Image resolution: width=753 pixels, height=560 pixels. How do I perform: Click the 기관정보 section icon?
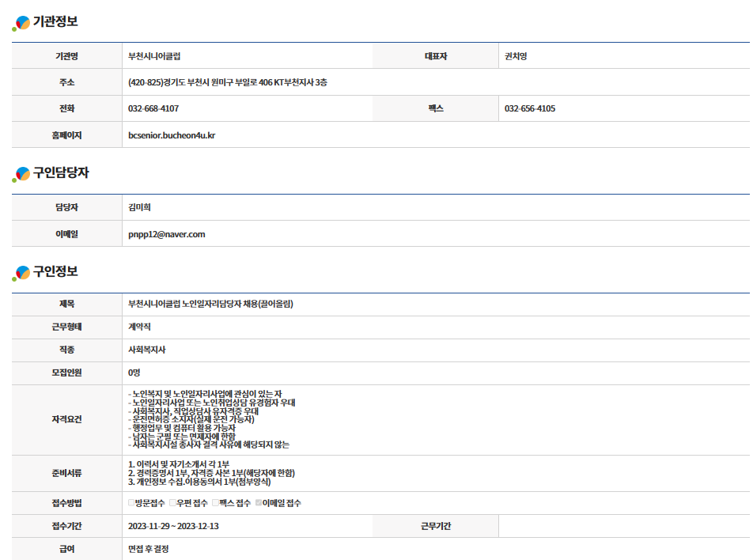click(21, 23)
